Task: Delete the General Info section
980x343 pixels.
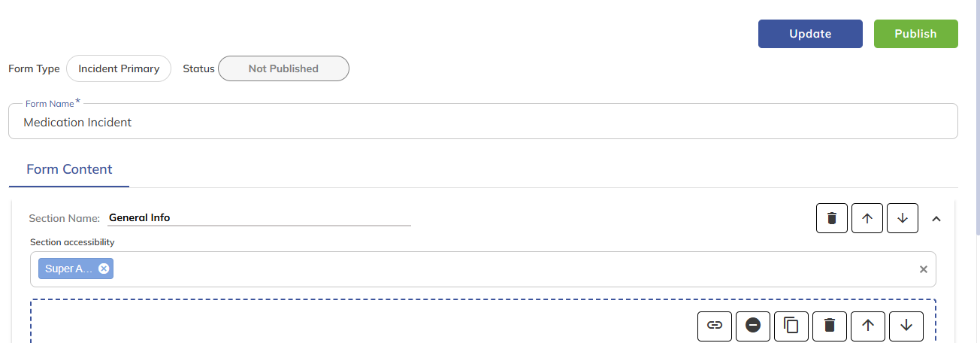Action: coord(832,218)
